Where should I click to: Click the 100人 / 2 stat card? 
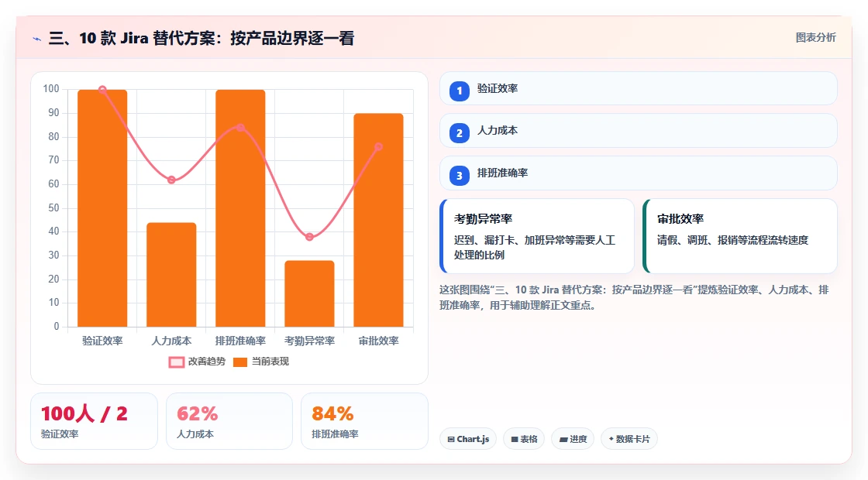point(94,421)
